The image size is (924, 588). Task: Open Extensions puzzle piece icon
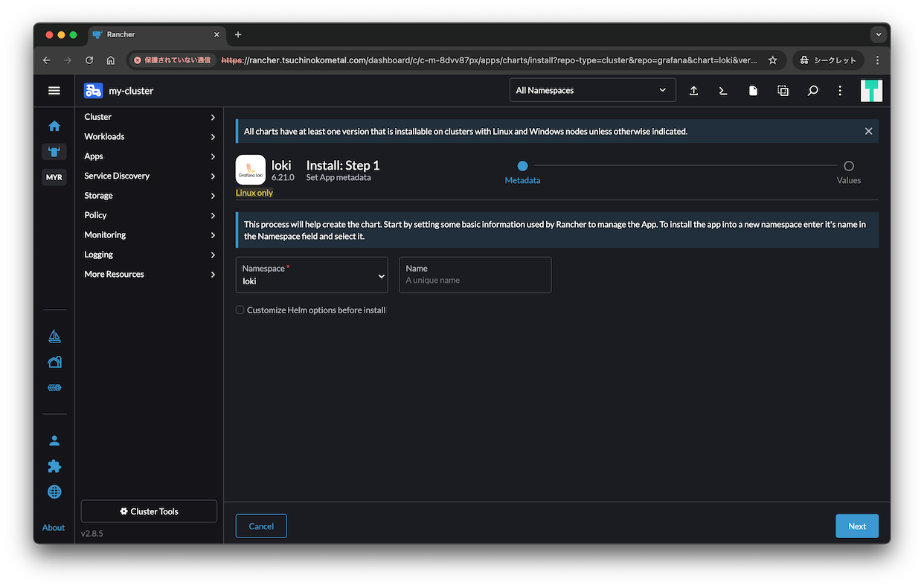point(54,466)
